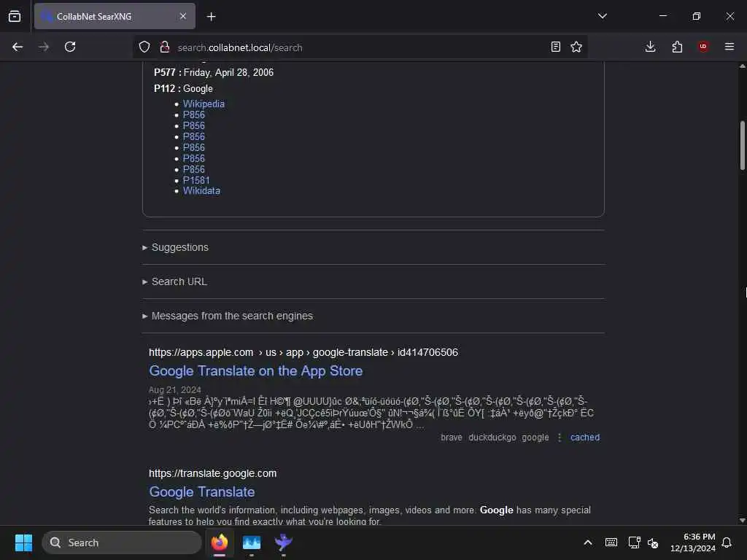
Task: Open the Google Translate result title
Action: tap(202, 492)
